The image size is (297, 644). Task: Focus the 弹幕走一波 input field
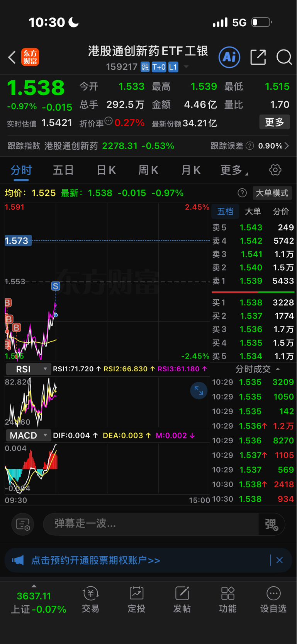[151, 524]
